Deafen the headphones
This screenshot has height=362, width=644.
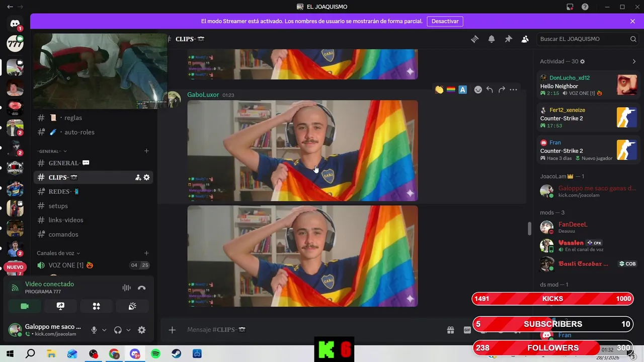[x=118, y=330]
